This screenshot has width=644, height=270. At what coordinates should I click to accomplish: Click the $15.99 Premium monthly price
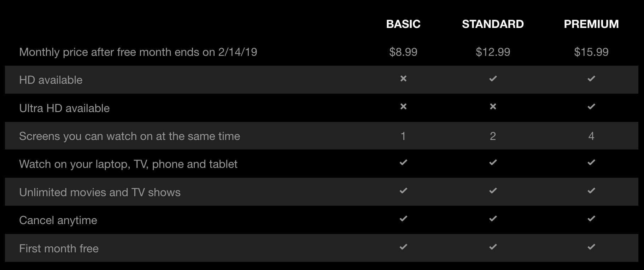591,52
